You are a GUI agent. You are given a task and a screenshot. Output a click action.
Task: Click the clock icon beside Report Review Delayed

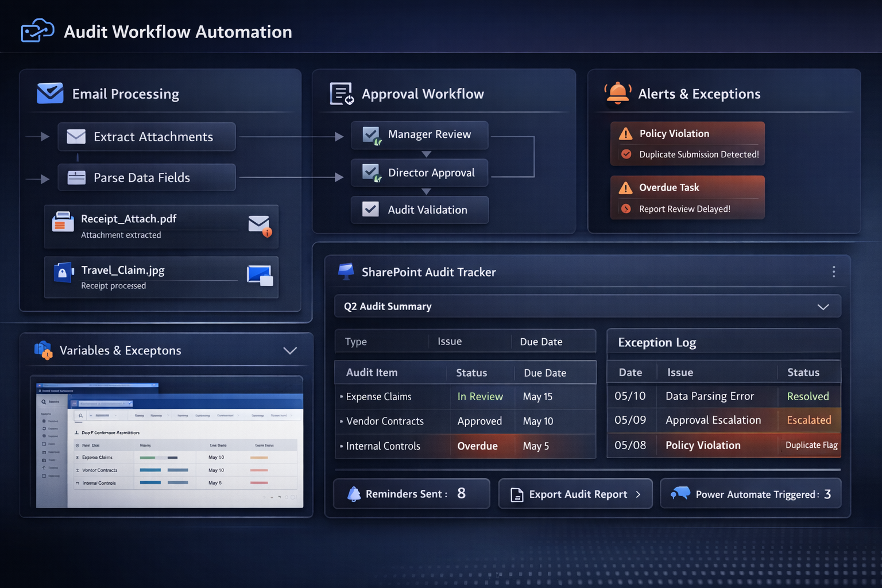626,208
